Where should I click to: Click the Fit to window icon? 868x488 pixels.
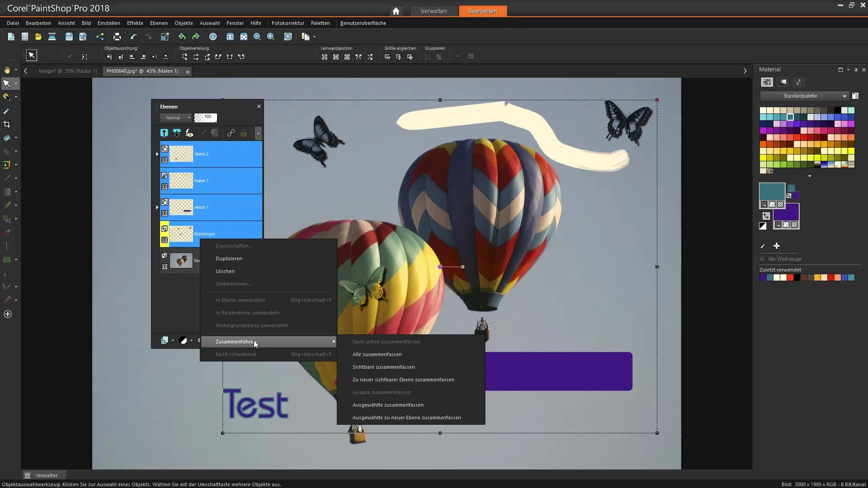[244, 37]
